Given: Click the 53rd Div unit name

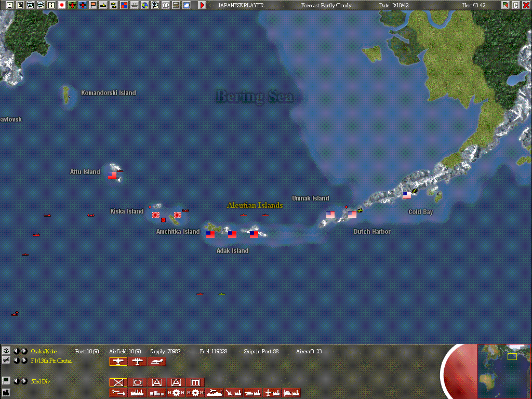Looking at the screenshot, I should 41,382.
